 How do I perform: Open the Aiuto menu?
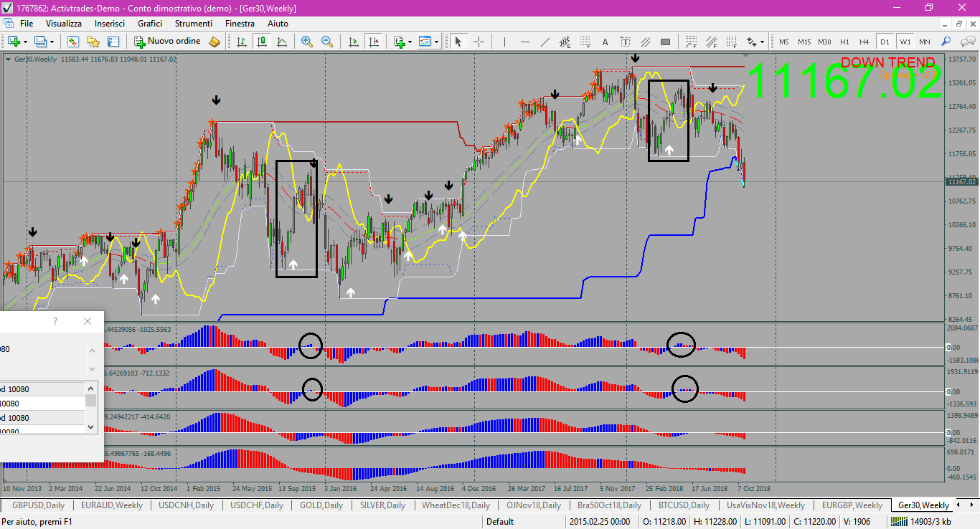point(278,24)
